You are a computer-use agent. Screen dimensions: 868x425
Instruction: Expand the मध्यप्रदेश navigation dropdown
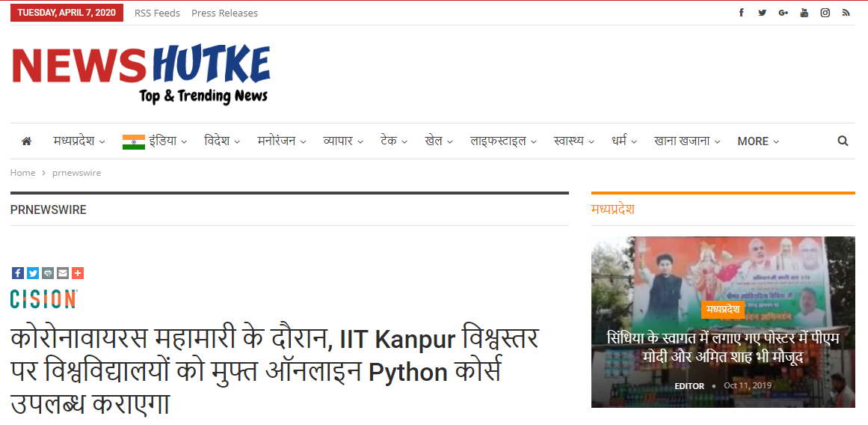click(x=79, y=141)
